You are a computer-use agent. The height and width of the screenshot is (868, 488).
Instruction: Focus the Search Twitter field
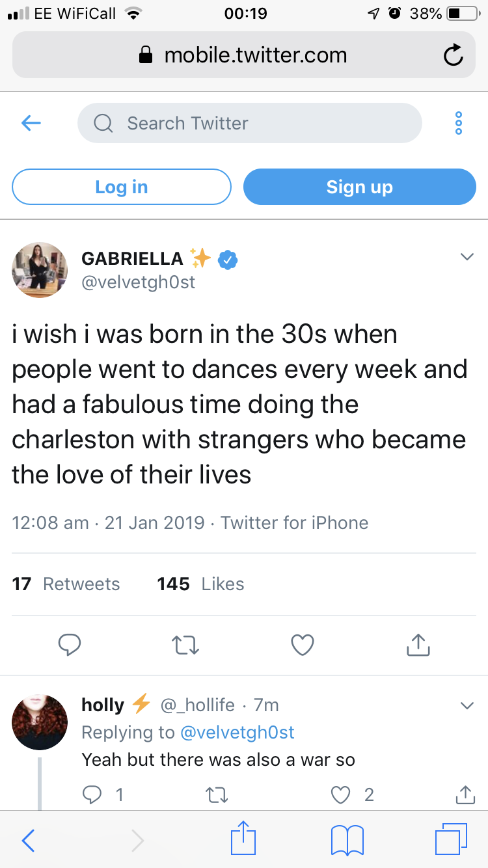pos(250,123)
